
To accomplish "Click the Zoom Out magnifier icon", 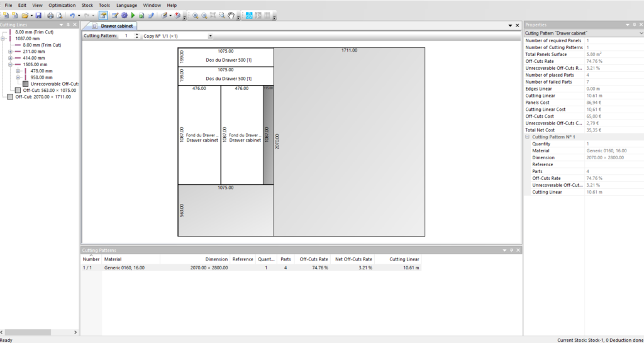I will tap(204, 16).
